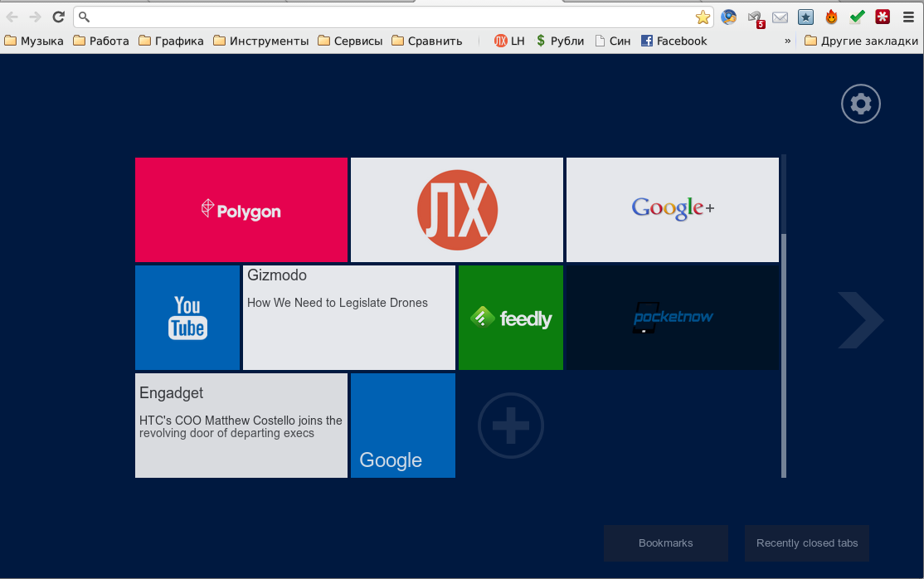Bookmark this page with the star icon

[x=703, y=17]
